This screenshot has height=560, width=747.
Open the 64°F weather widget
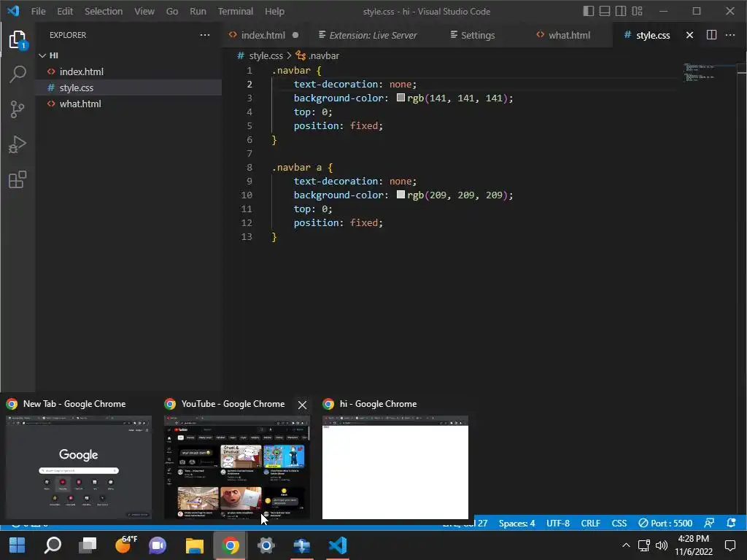125,544
